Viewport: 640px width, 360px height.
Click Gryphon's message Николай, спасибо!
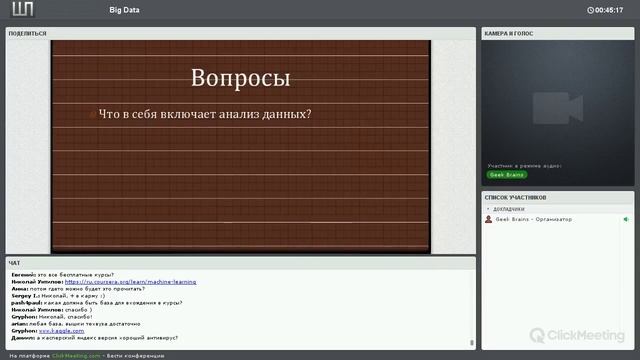point(52,317)
